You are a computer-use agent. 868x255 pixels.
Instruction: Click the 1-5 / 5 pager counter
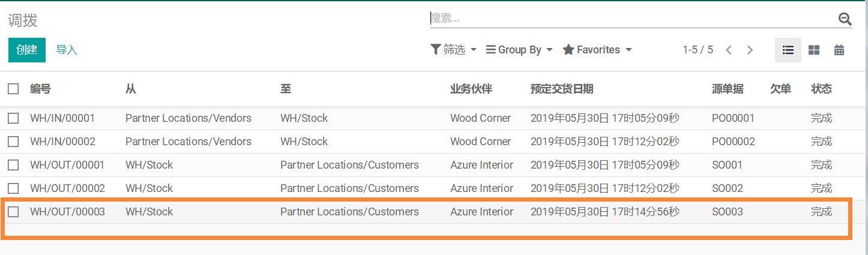tap(698, 50)
